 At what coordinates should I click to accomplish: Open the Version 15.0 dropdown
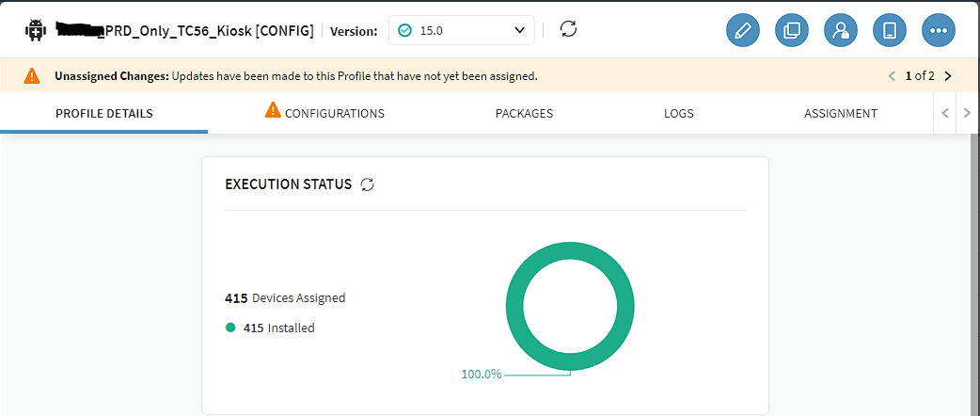click(461, 30)
